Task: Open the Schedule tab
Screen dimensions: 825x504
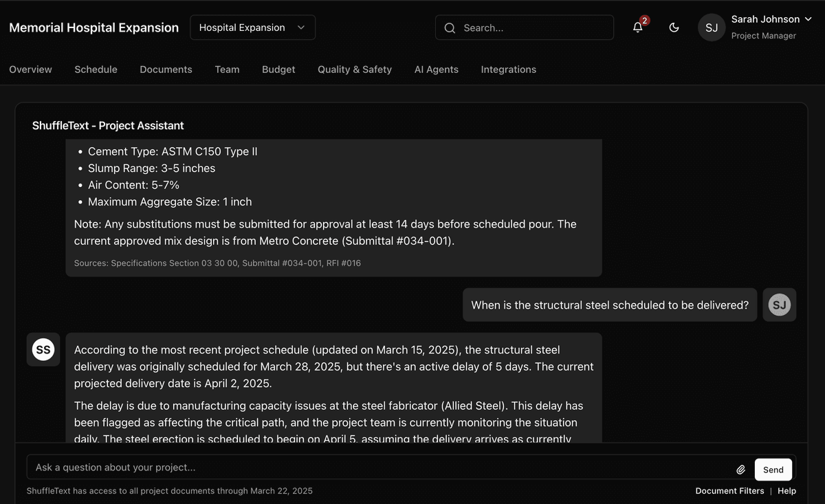Action: pos(96,69)
